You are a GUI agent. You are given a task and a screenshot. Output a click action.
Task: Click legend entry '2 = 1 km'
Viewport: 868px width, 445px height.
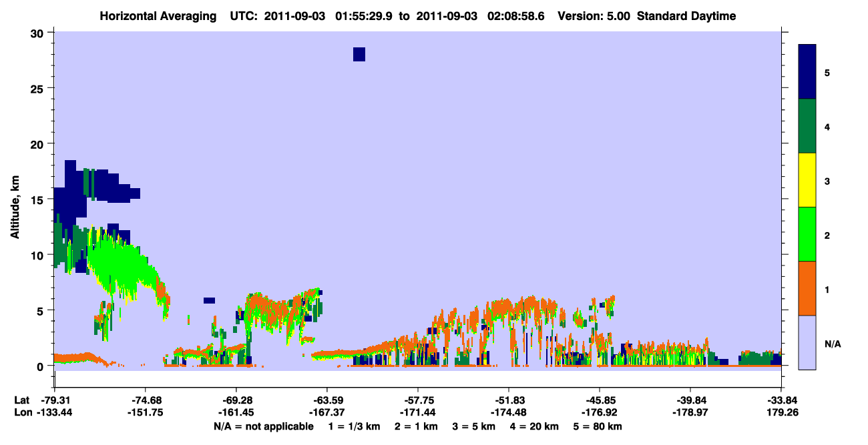(x=416, y=426)
